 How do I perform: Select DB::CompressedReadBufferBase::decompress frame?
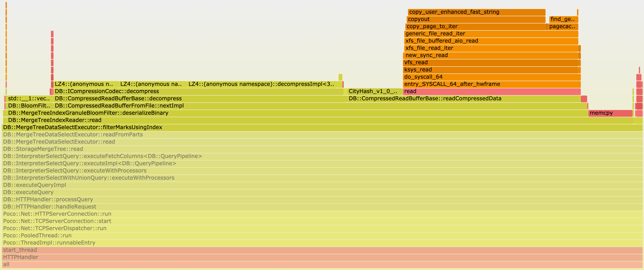point(200,99)
